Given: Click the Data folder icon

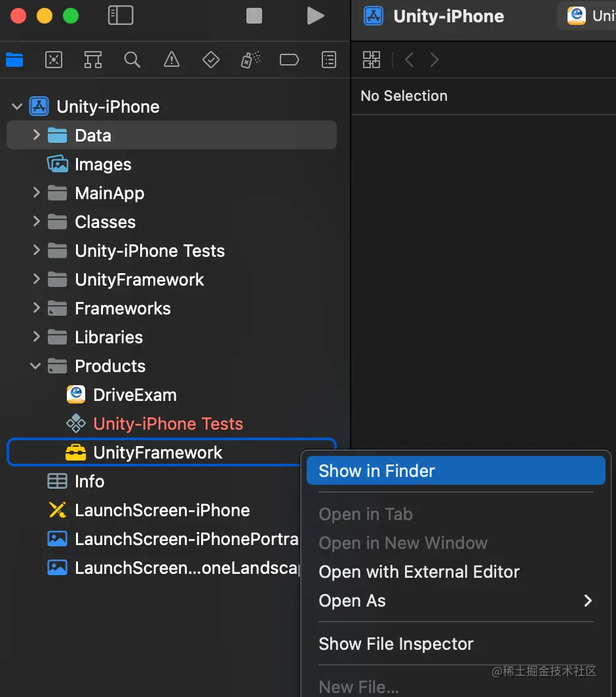Looking at the screenshot, I should 58,135.
